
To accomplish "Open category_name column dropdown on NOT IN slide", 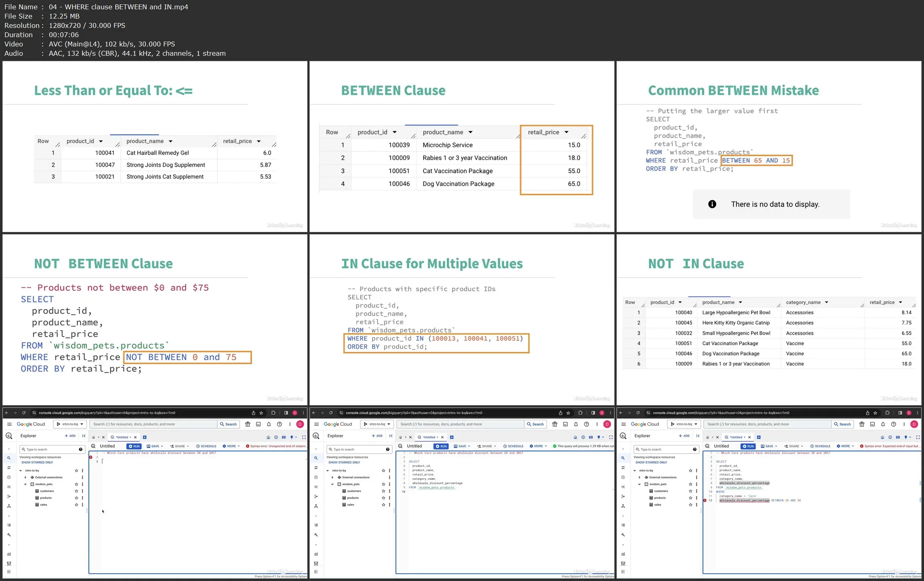I will [x=826, y=302].
